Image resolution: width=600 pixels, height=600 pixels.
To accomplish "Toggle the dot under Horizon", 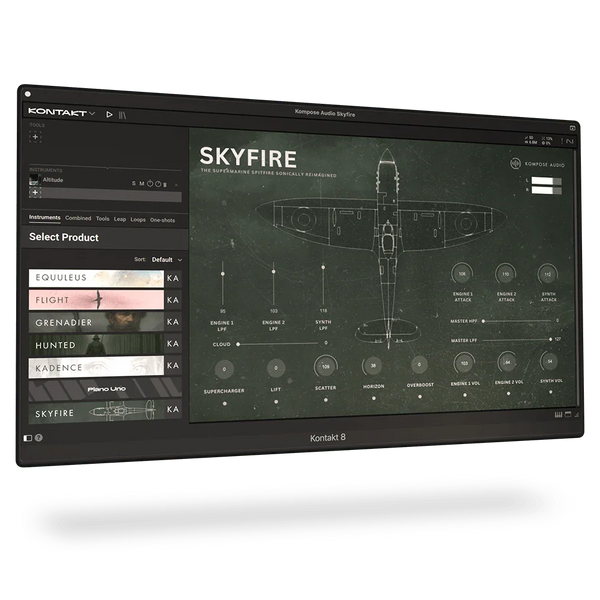I will [x=374, y=398].
